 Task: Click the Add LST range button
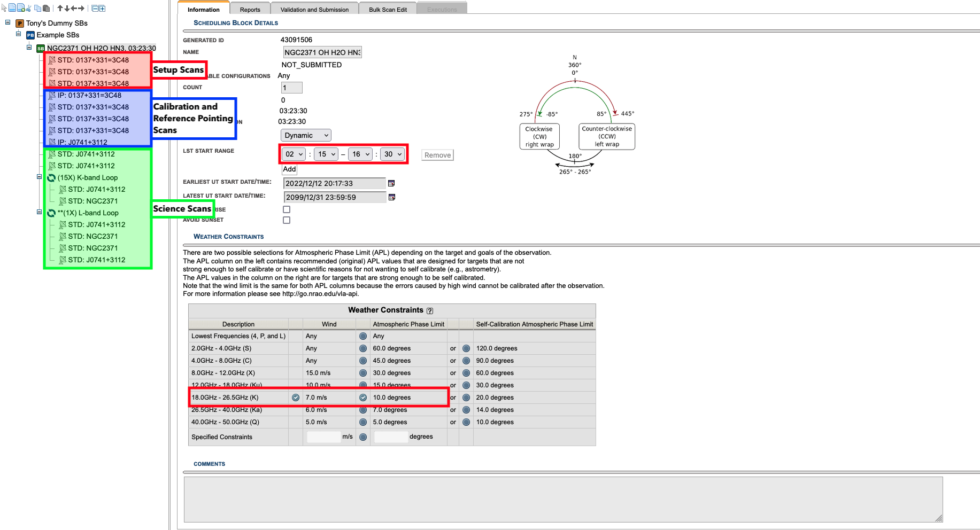(289, 169)
